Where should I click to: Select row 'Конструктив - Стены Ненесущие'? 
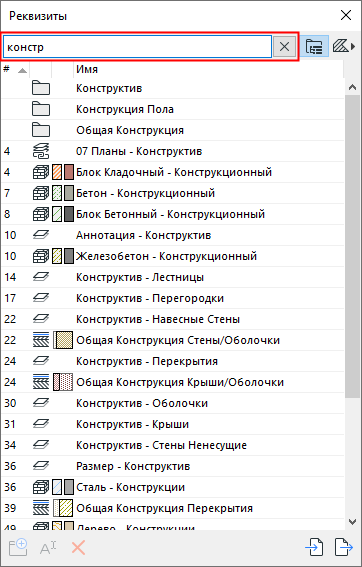(x=173, y=445)
